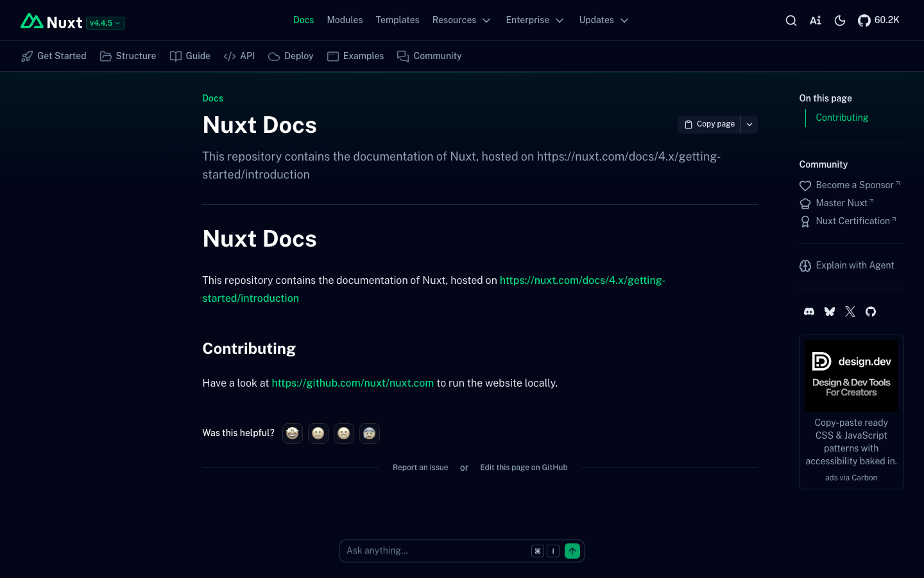The height and width of the screenshot is (578, 924).
Task: Click ads via Carbon link
Action: click(851, 478)
